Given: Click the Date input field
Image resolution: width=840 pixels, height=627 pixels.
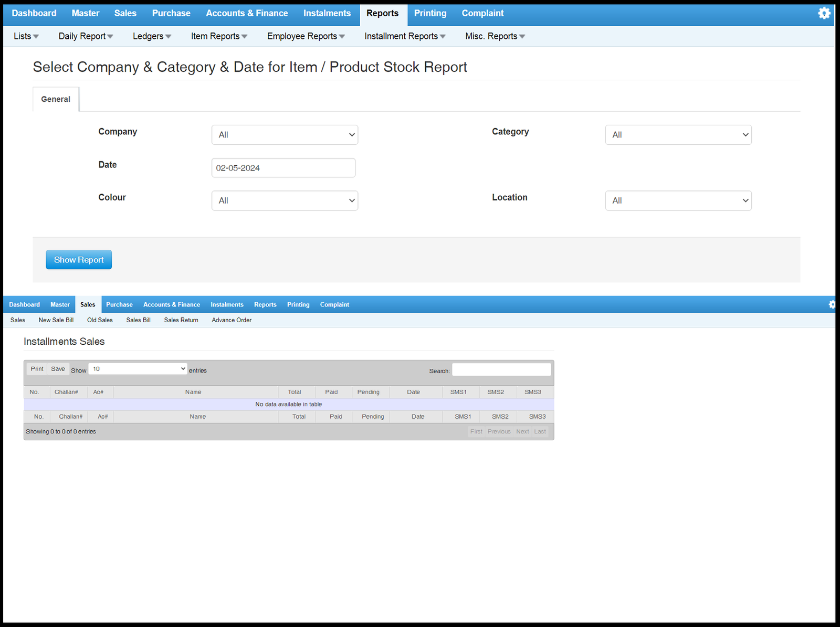Looking at the screenshot, I should 283,168.
